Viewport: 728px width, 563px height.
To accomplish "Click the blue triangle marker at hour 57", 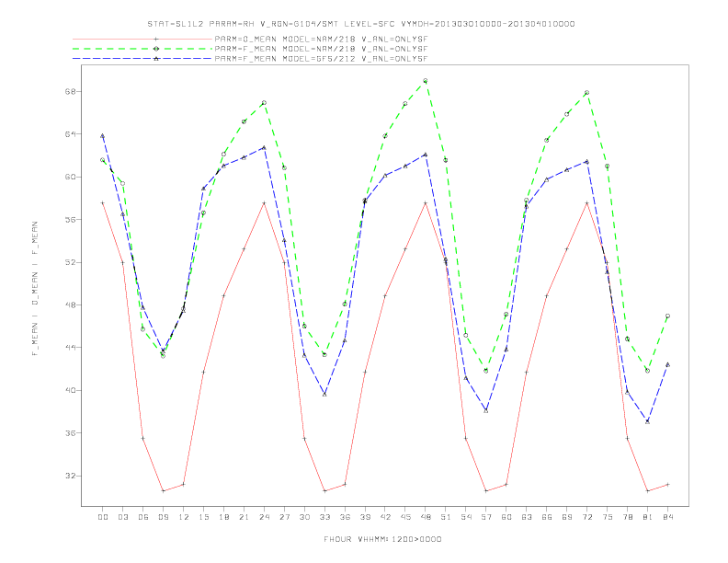I will pos(486,410).
